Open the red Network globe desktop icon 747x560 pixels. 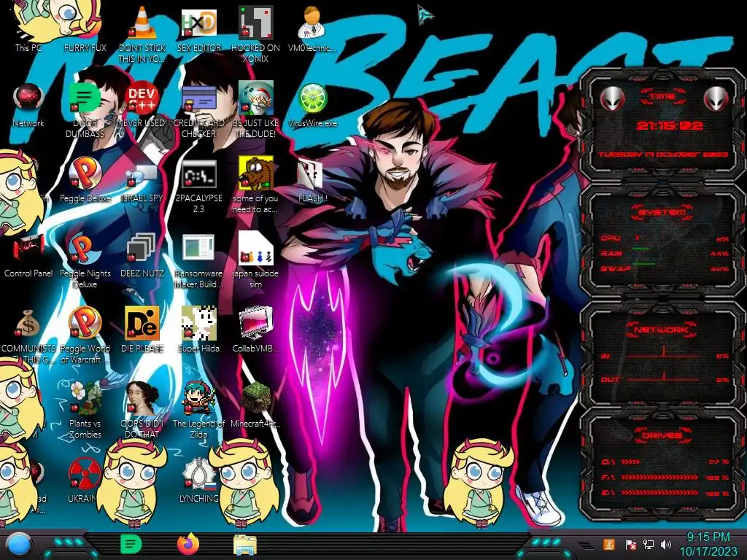click(x=28, y=98)
